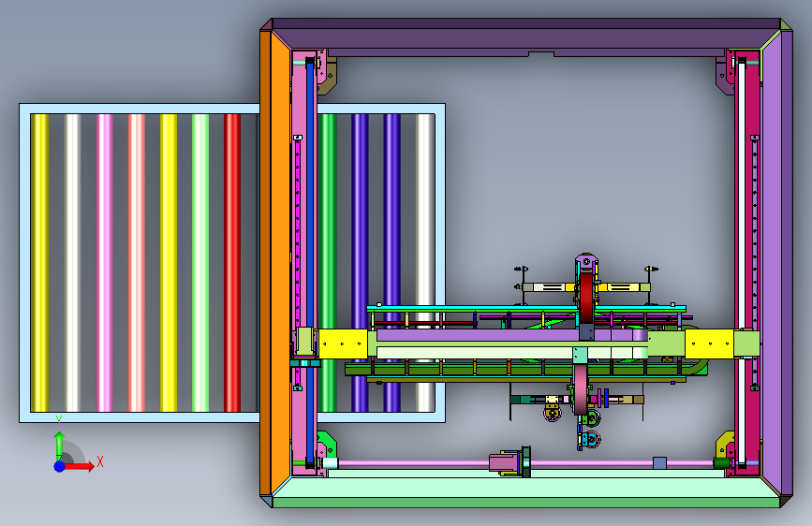Select the small gray-blue block on the pink shaft
812x526 pixels.
(659, 463)
